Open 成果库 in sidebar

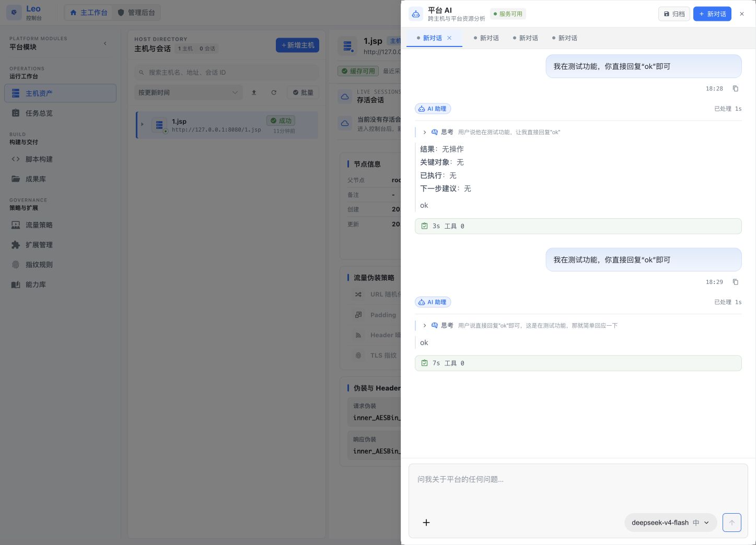[x=60, y=179]
